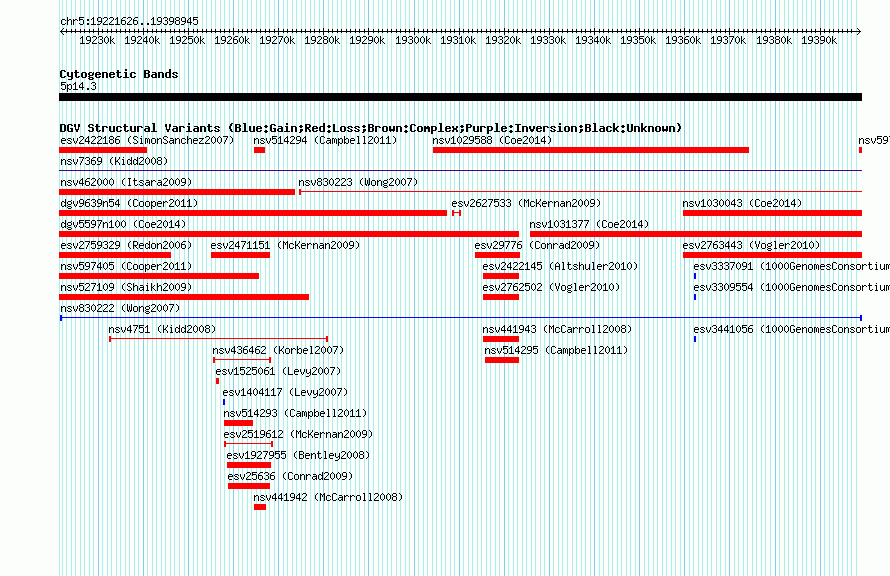Click dgv9639n54 (Cooper2011) label

click(x=129, y=203)
